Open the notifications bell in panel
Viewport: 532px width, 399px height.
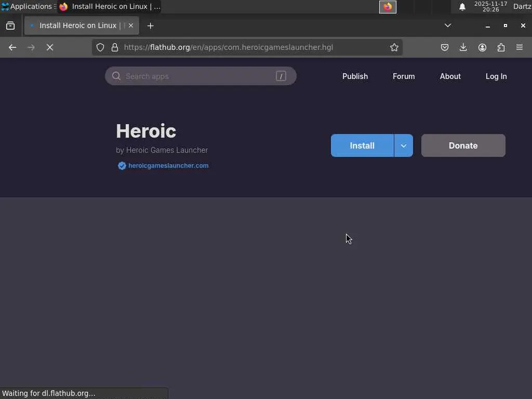click(x=462, y=7)
